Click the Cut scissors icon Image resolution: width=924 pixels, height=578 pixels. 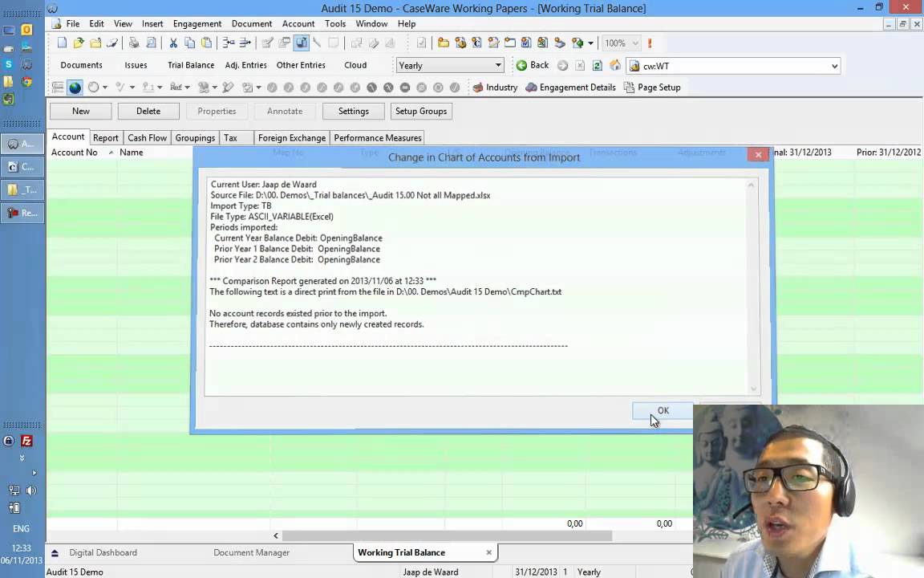(x=173, y=43)
